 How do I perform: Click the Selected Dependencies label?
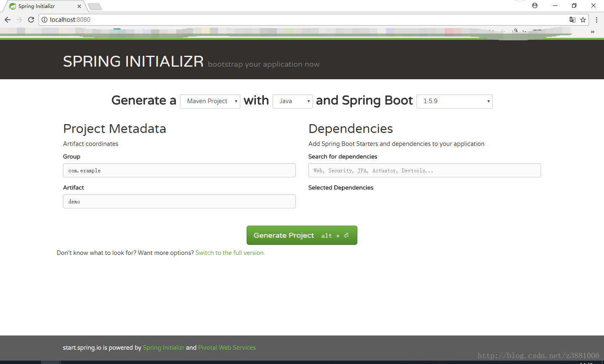point(341,187)
